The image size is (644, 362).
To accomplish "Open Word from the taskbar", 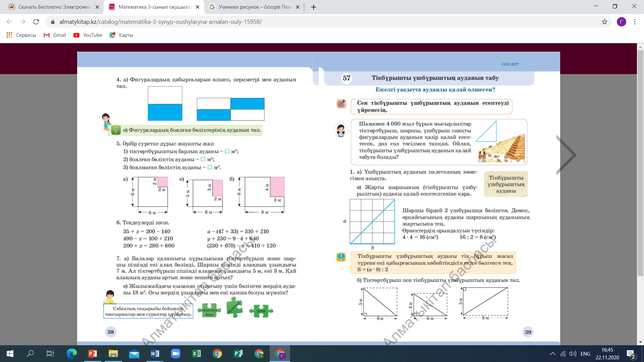I will click(x=155, y=354).
